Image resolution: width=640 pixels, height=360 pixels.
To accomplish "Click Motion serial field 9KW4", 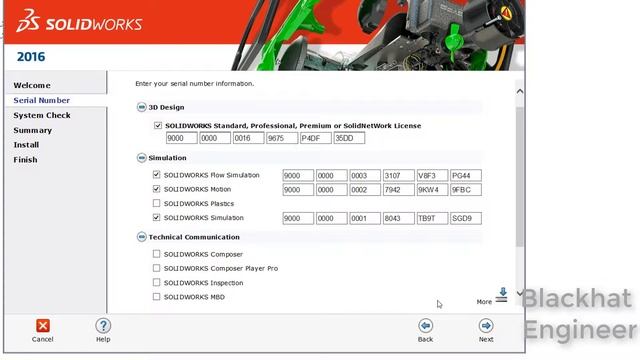I will tap(432, 190).
